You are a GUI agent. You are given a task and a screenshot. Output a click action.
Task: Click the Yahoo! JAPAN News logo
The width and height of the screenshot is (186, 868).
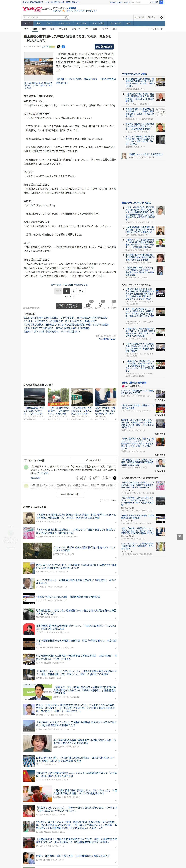coord(37,9)
